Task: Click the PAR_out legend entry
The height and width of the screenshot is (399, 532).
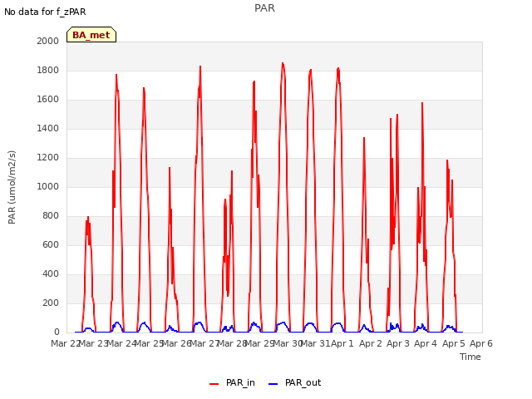Action: point(294,382)
